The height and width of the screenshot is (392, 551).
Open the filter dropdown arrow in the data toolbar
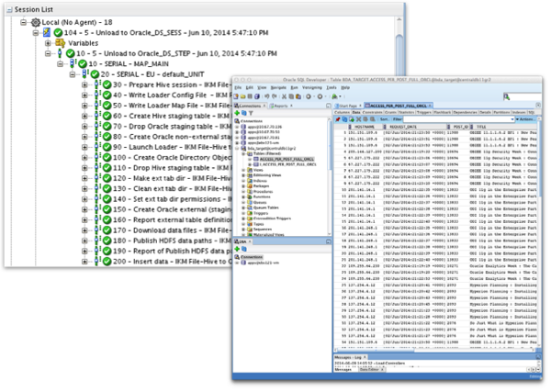[x=512, y=119]
